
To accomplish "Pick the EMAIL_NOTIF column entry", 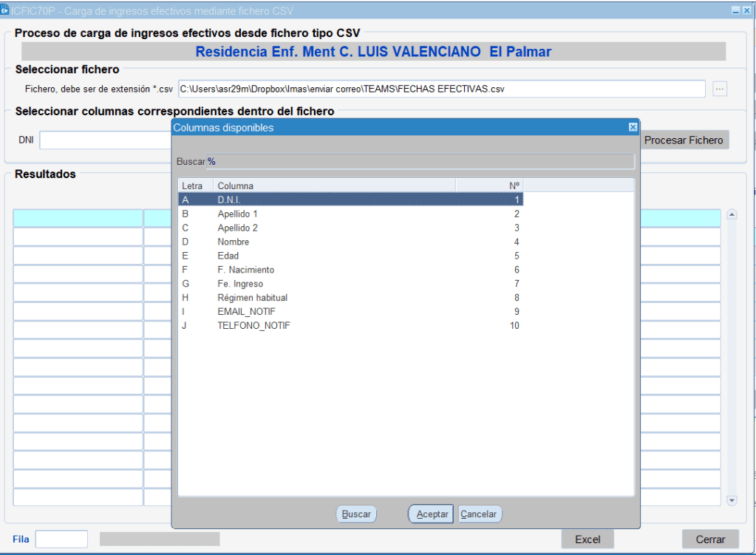I will (x=350, y=312).
